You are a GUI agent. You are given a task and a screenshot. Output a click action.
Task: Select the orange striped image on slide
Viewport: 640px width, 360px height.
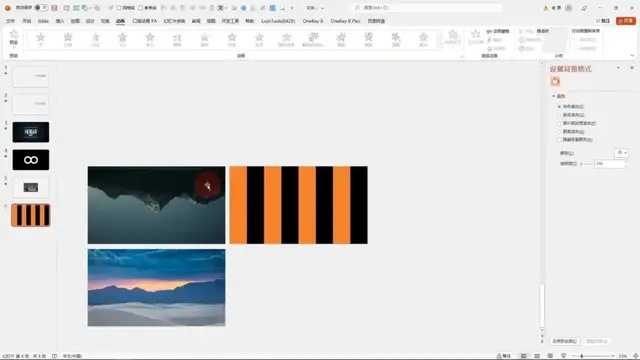click(x=298, y=205)
